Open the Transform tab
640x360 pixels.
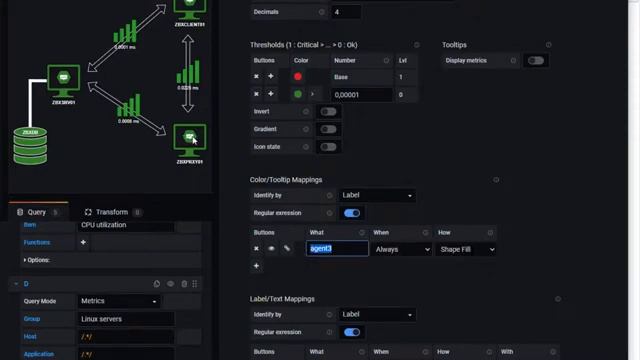(112, 212)
